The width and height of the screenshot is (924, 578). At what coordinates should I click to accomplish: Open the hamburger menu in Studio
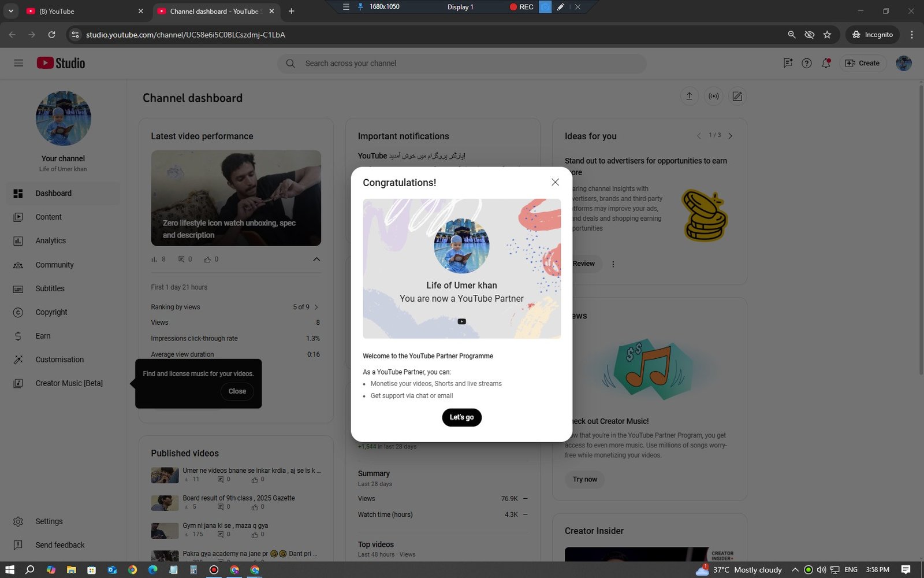[x=18, y=63]
